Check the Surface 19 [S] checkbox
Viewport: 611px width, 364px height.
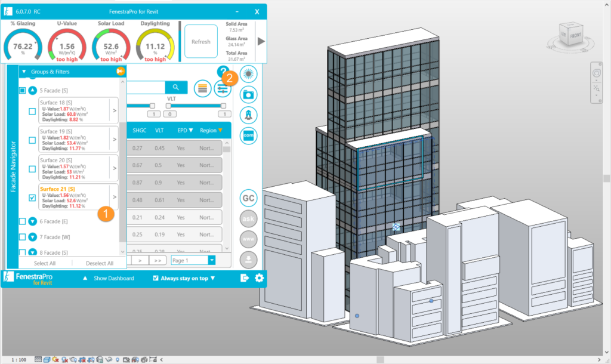pos(32,140)
